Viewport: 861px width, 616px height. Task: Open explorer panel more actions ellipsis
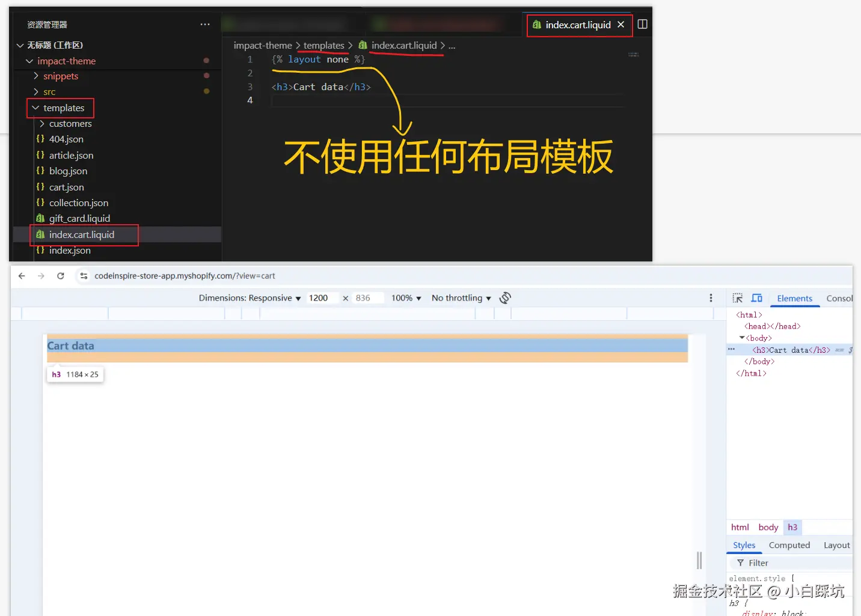(205, 25)
